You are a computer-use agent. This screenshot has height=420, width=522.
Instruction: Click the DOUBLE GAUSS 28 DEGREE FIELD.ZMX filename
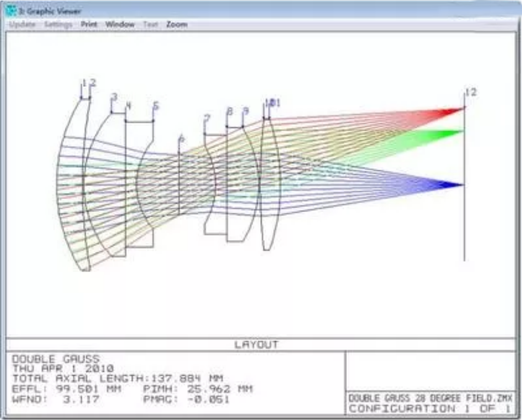(430, 398)
